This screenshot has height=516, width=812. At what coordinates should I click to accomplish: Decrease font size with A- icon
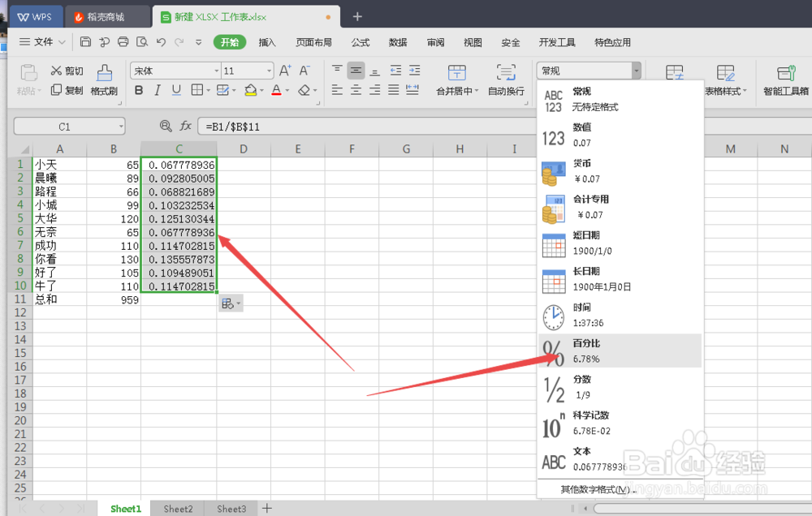(x=304, y=71)
